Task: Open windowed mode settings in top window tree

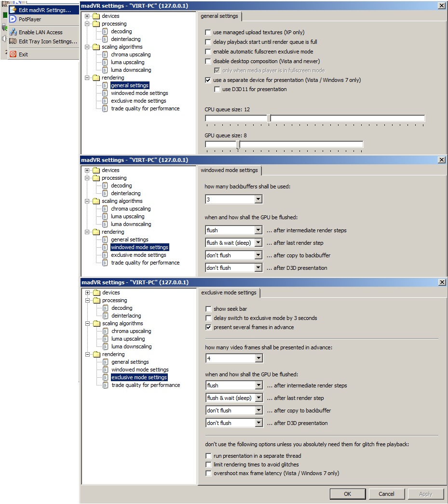Action: tap(139, 93)
